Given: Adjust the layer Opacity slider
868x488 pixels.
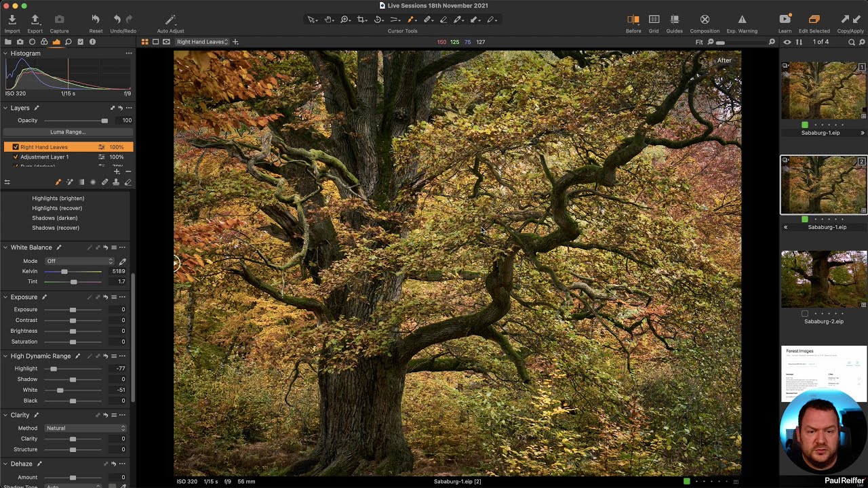Looking at the screenshot, I should coord(75,121).
